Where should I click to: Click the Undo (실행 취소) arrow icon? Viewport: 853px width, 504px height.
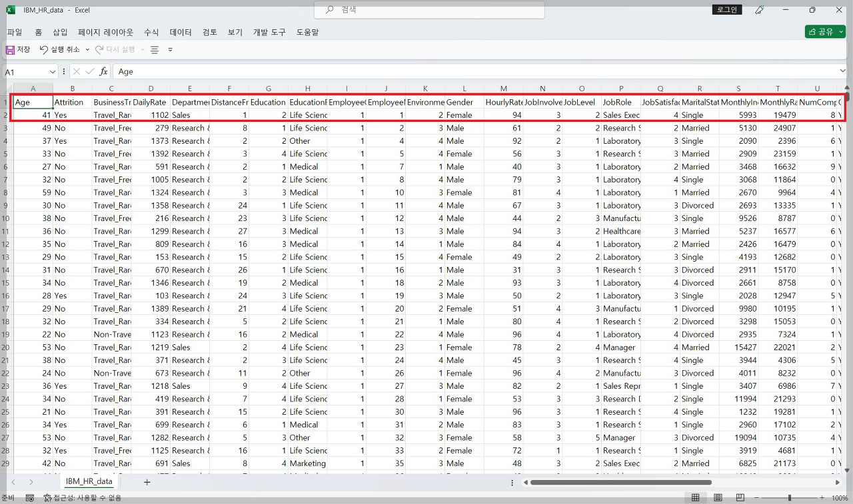(x=44, y=50)
